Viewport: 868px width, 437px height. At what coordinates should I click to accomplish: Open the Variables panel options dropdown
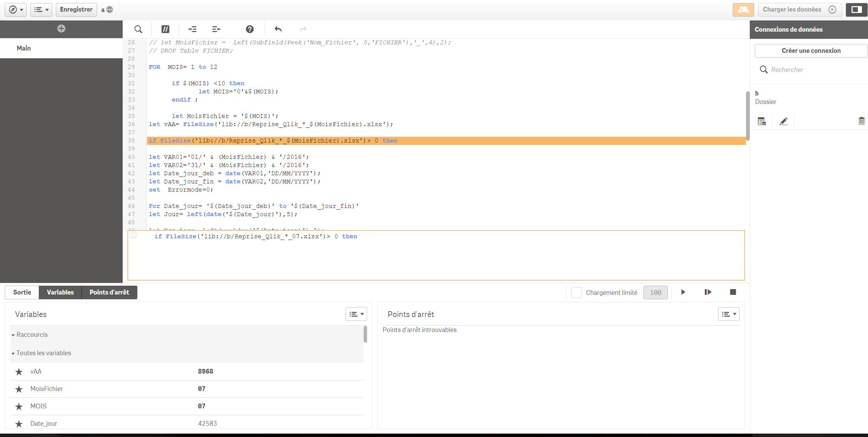[356, 314]
